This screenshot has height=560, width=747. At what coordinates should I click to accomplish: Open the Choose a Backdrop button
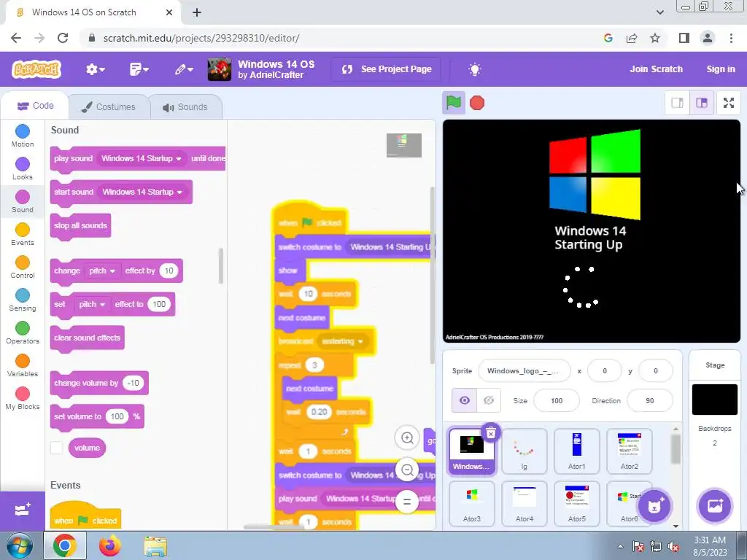pos(715,506)
